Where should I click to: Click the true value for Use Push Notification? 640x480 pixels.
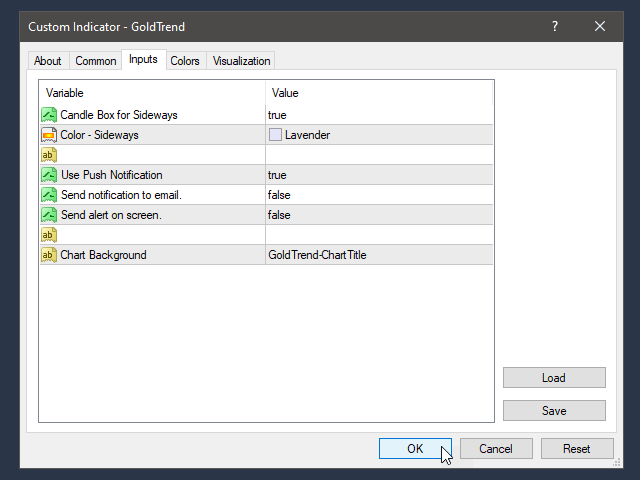[x=277, y=175]
